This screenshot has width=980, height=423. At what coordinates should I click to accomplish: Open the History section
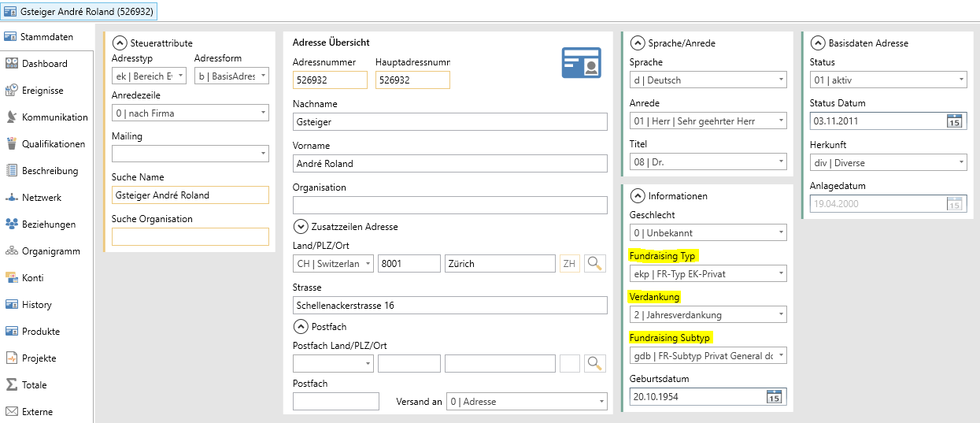(37, 305)
